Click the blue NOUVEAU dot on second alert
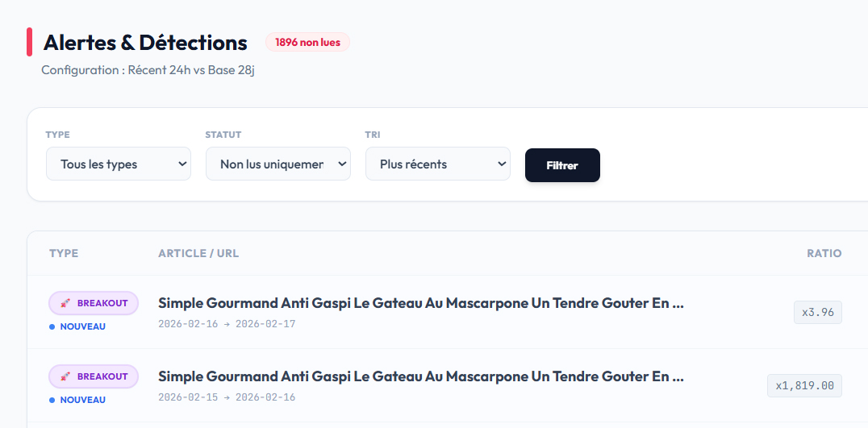This screenshot has width=868, height=428. click(x=52, y=400)
